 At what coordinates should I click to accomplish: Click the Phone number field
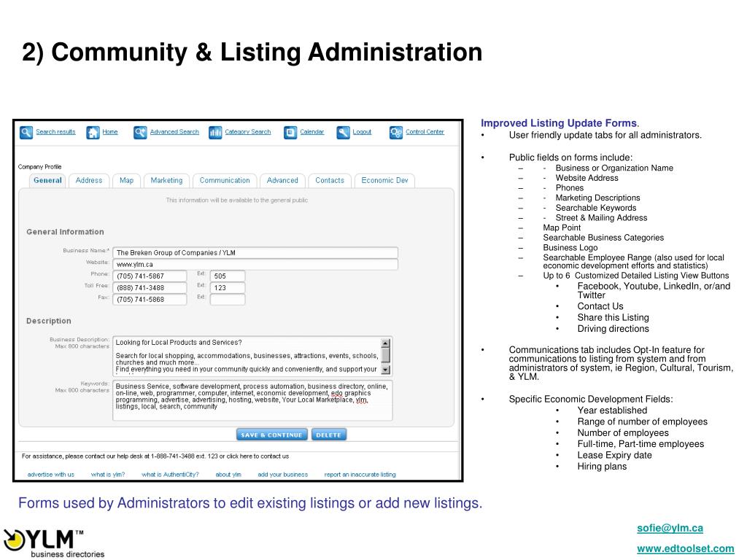[x=150, y=276]
